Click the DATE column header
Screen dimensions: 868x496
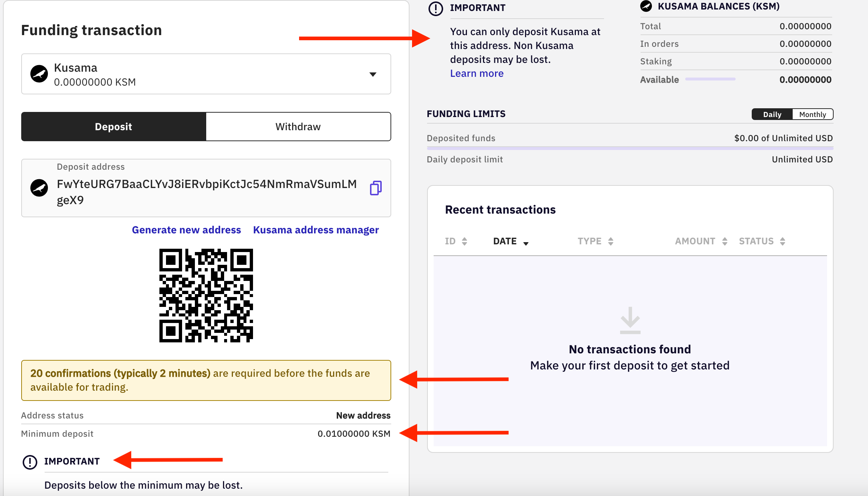click(505, 241)
